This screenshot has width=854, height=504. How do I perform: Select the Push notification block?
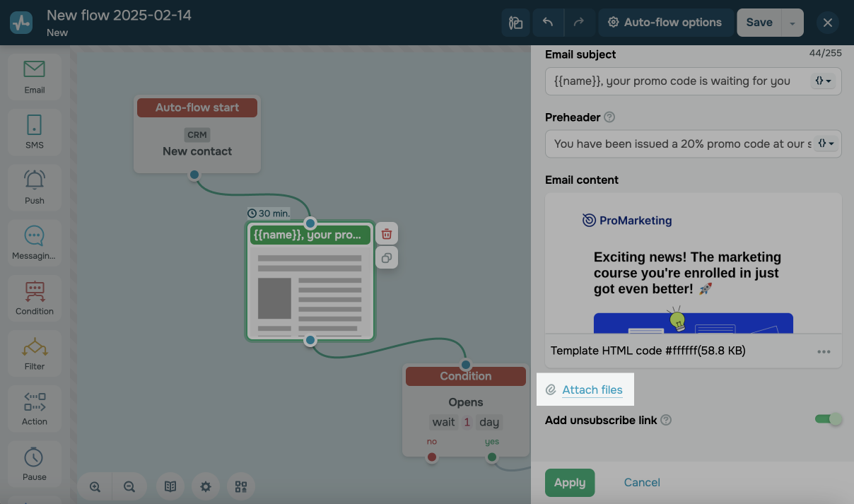point(34,187)
